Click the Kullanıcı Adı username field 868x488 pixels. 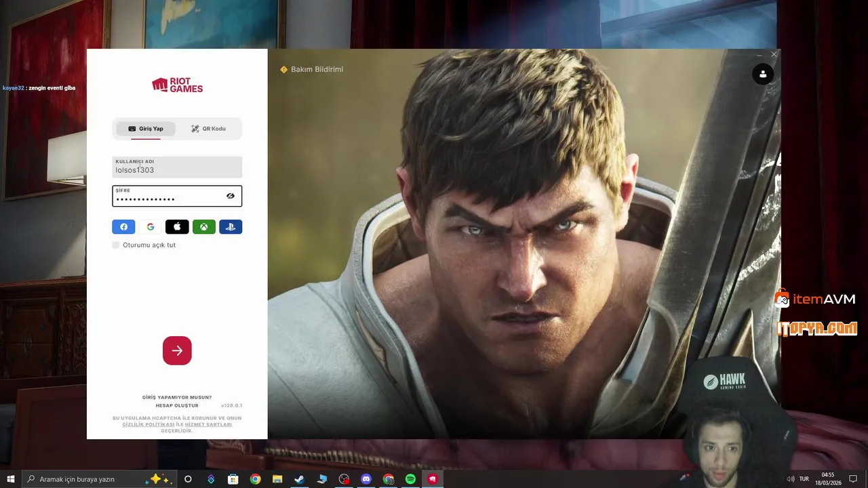(177, 167)
